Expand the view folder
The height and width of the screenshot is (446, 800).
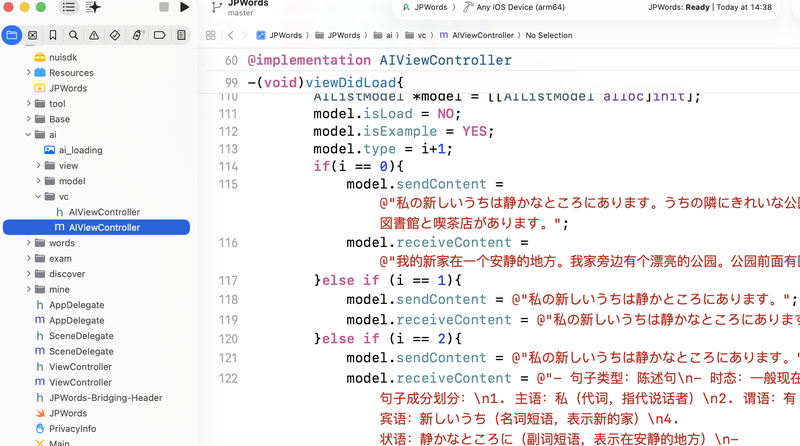click(38, 165)
